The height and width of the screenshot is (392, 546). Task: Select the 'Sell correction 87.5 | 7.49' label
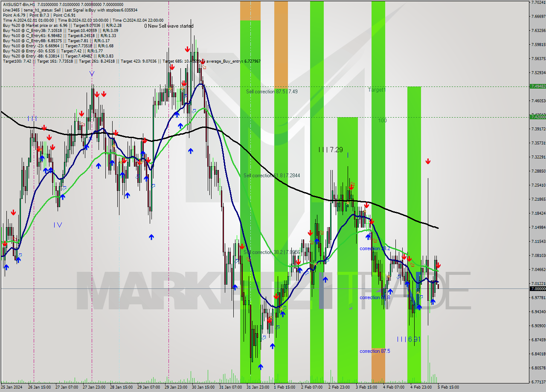pyautogui.click(x=272, y=92)
